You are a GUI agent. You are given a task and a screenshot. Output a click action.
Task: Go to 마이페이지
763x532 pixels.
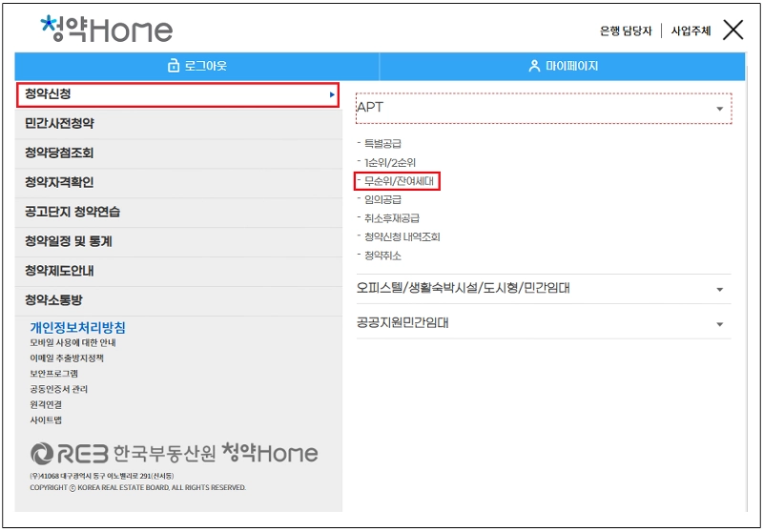click(563, 66)
